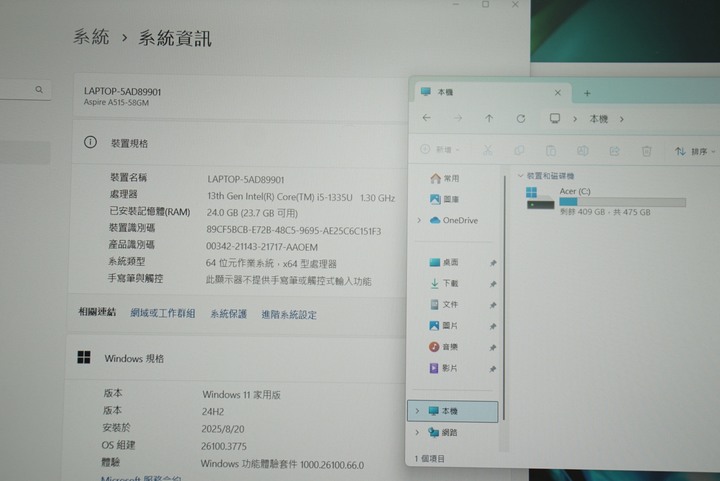Viewport: 720px width, 481px height.
Task: Open 常用 Home in the sidebar
Action: click(444, 178)
